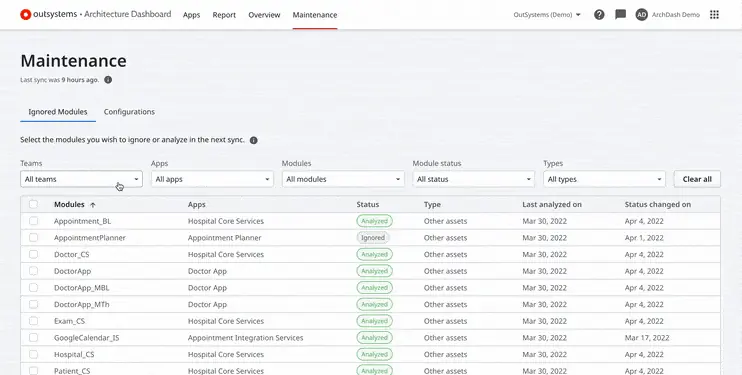Click the GoogleCalendar_IS module name

tap(87, 338)
